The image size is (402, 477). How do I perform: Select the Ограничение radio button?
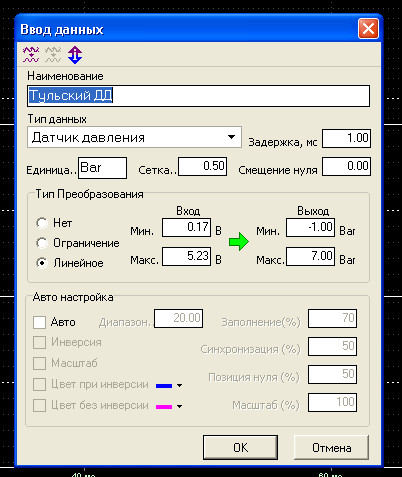(x=42, y=243)
